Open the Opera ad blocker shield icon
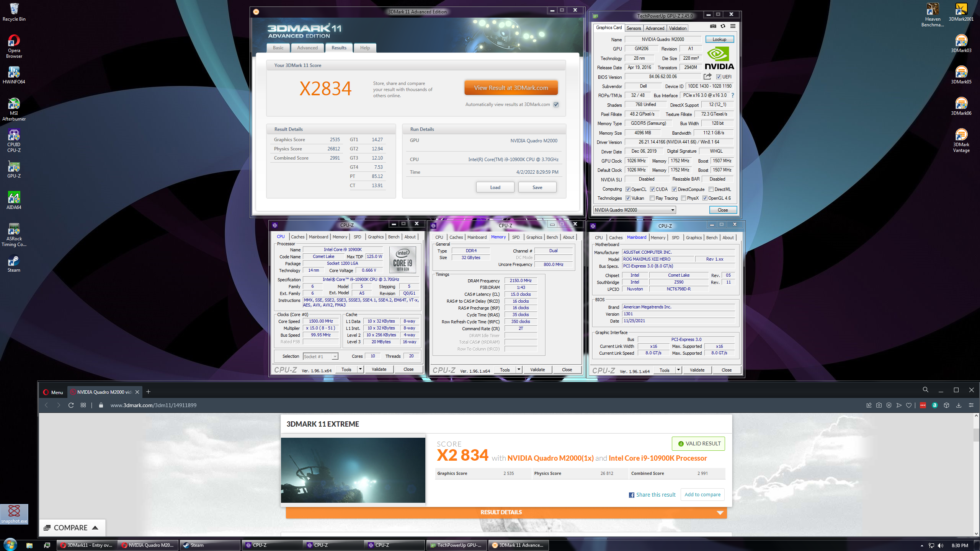The image size is (980, 551). [x=889, y=405]
